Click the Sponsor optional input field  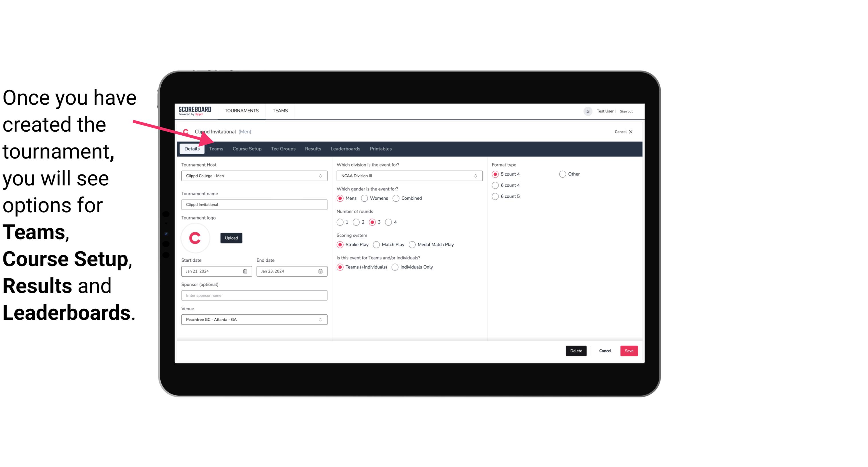tap(254, 295)
